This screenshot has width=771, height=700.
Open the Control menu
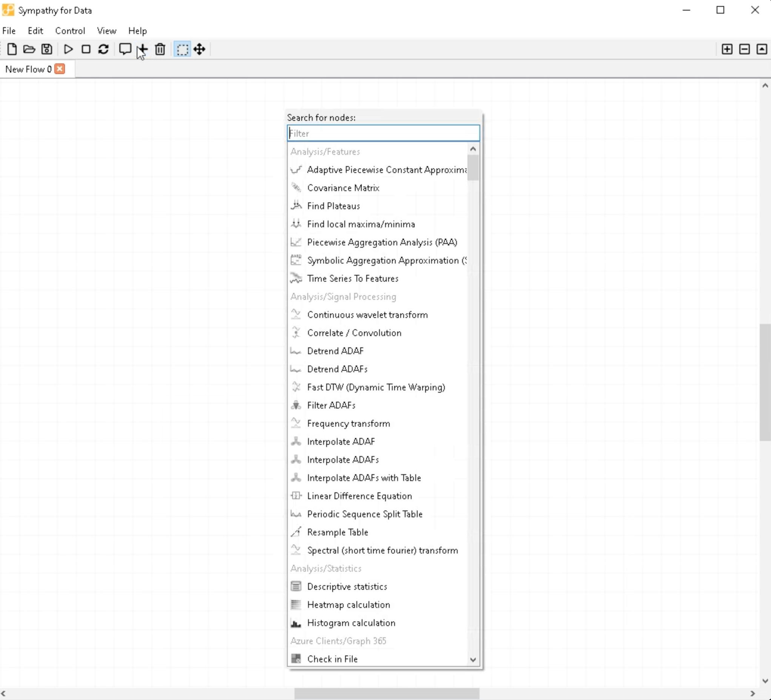pyautogui.click(x=70, y=31)
